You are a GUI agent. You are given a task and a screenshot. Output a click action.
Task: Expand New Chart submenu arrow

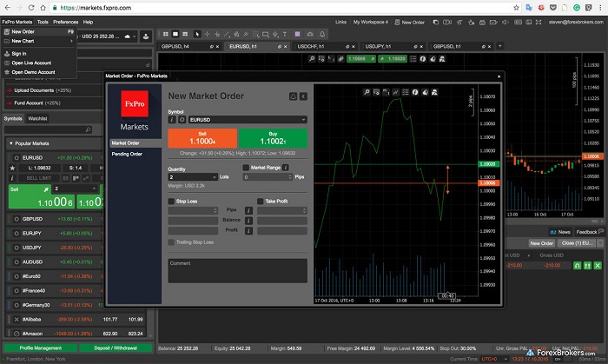(x=71, y=41)
